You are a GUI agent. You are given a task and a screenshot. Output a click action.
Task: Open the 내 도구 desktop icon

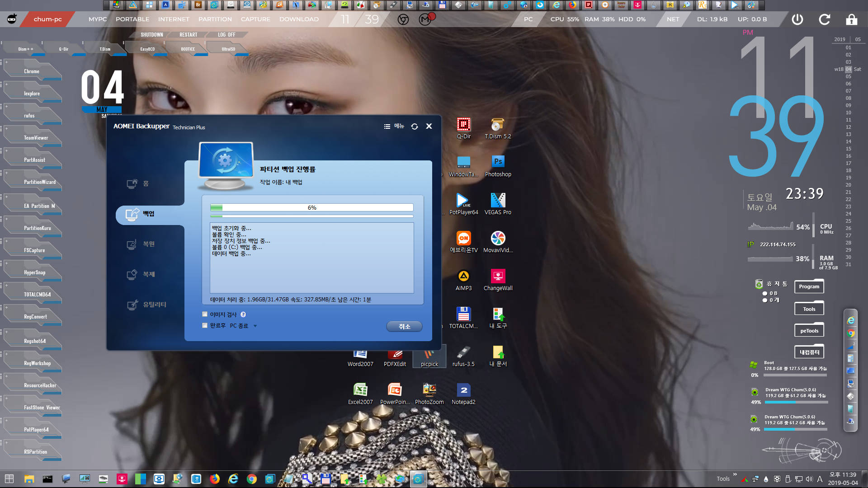(498, 318)
